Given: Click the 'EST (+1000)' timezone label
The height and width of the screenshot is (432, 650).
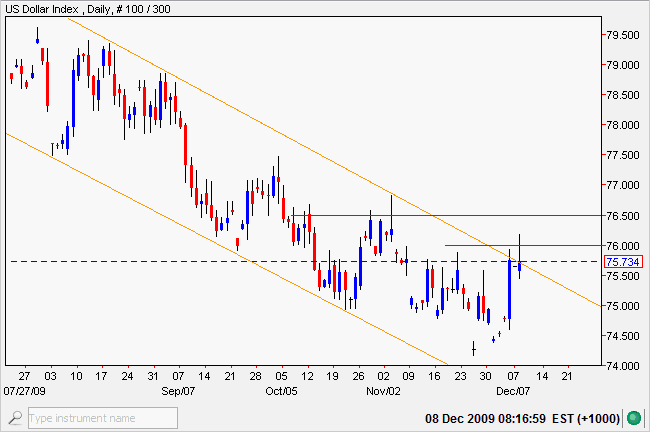Looking at the screenshot, I should coord(586,418).
